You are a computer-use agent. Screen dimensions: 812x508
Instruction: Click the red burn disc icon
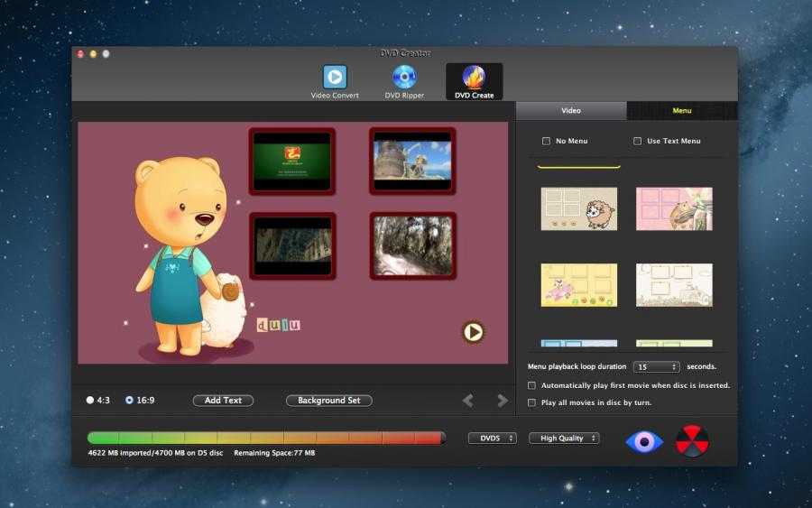[x=692, y=441]
